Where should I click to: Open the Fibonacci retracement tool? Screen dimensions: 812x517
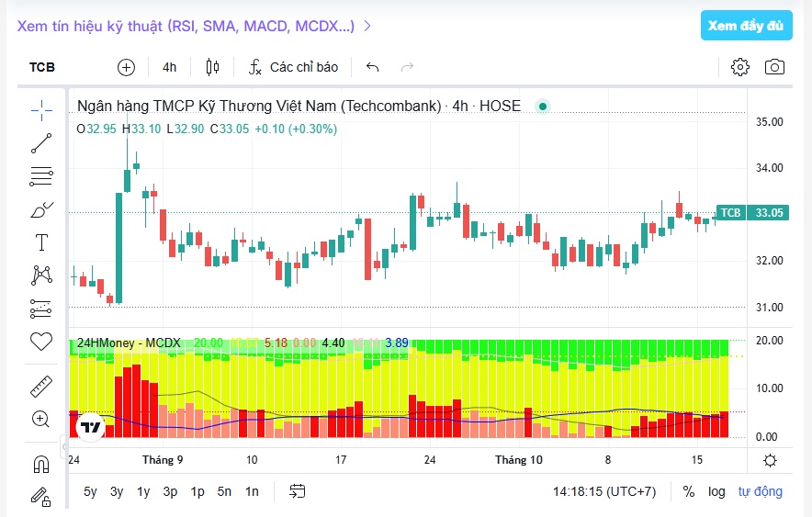[41, 176]
